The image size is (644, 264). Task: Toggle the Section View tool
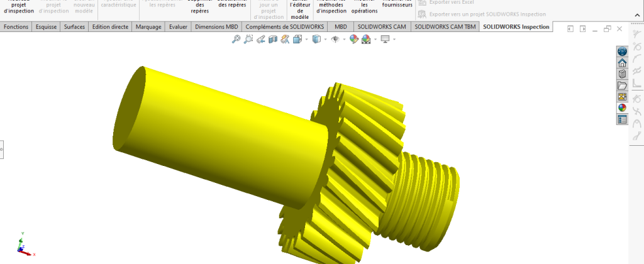272,40
